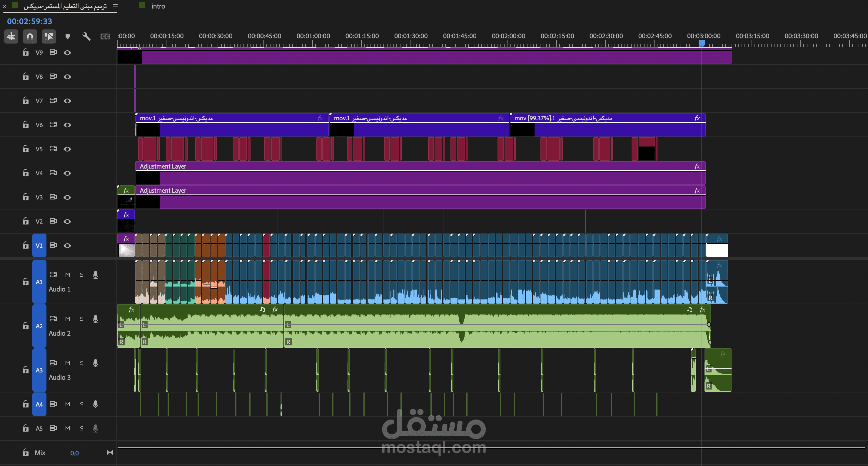Screen dimensions: 868x466
Task: Toggle Linked Selection button
Action: [x=49, y=36]
